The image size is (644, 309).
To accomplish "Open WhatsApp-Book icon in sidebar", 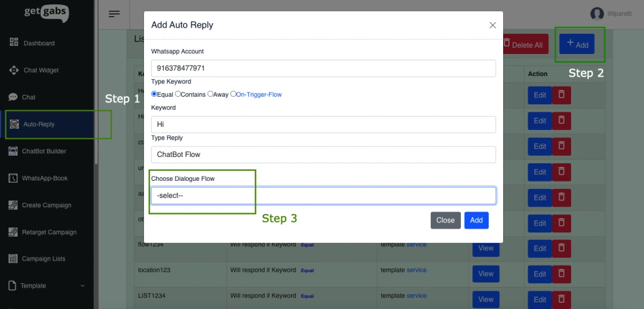I will click(x=13, y=178).
